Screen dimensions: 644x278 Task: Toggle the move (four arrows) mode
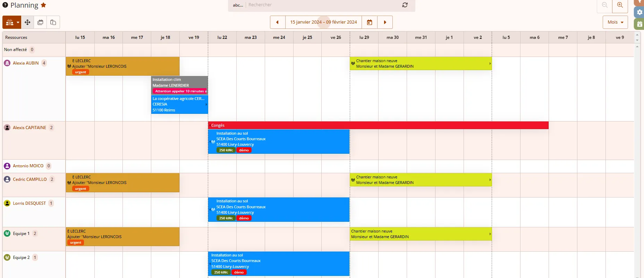tap(27, 22)
